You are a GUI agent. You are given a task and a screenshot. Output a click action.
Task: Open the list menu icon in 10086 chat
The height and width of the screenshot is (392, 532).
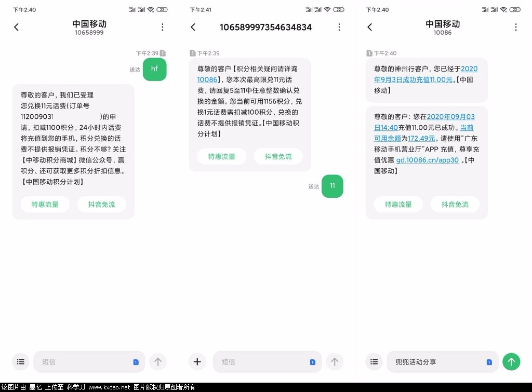point(374,362)
